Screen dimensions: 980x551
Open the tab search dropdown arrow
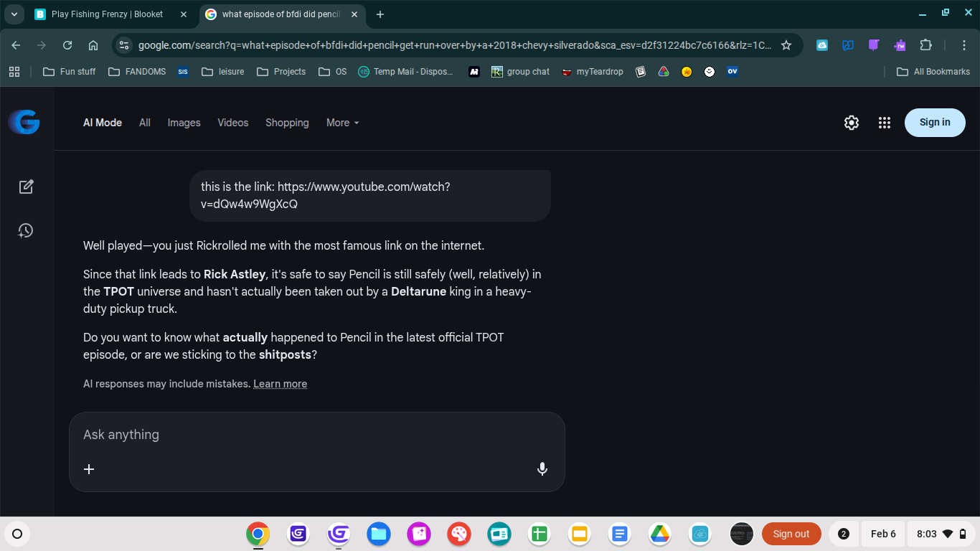pos(14,14)
